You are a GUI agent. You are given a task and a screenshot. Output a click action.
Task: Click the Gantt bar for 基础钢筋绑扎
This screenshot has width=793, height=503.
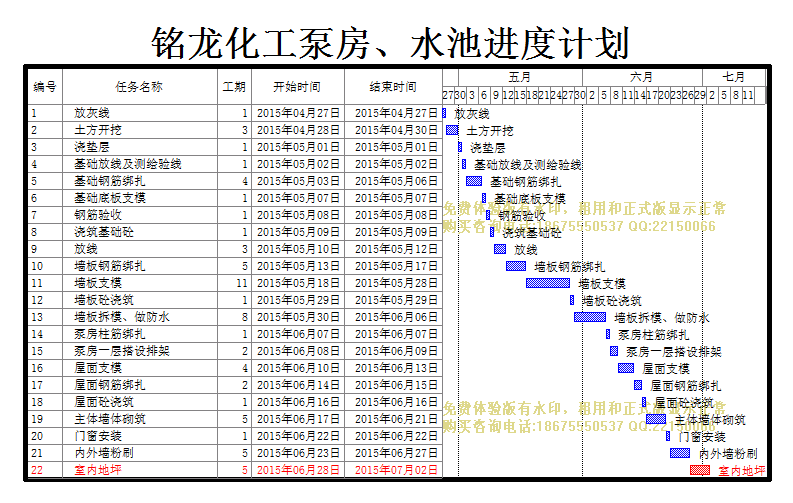point(474,181)
